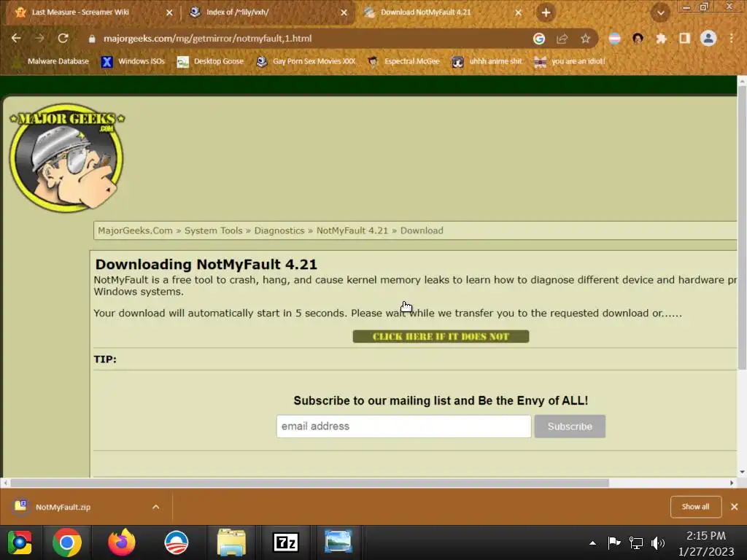
Task: Open the Windows ISOs bookmark
Action: click(133, 61)
